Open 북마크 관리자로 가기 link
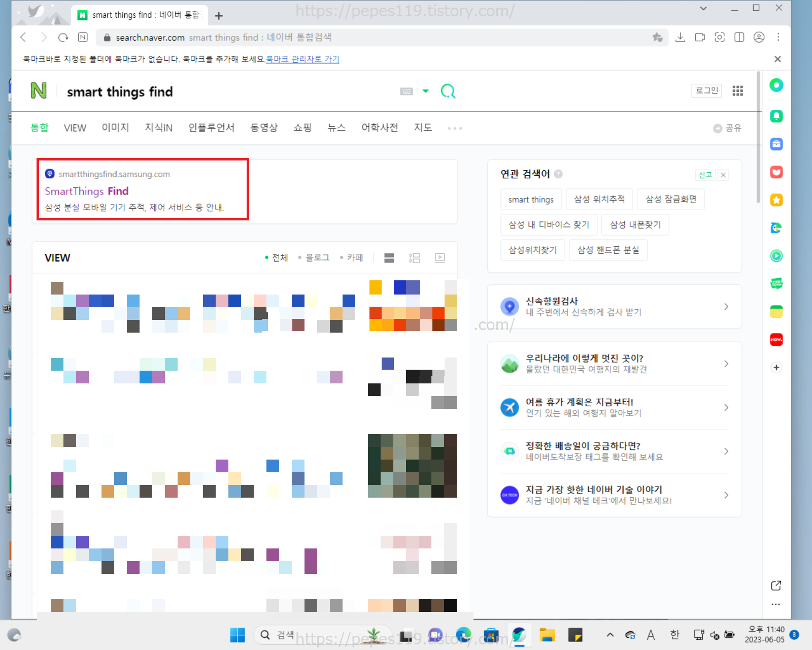 [302, 59]
